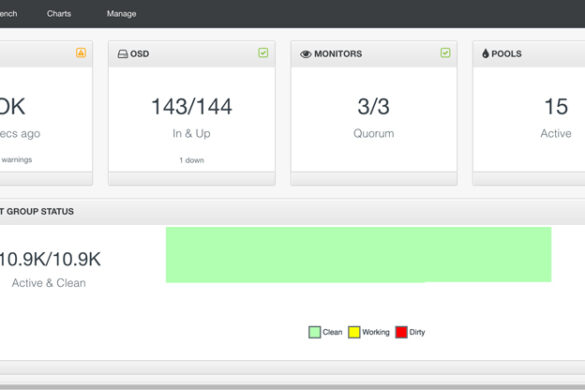
Task: Click the OSD drive icon
Action: click(x=122, y=54)
